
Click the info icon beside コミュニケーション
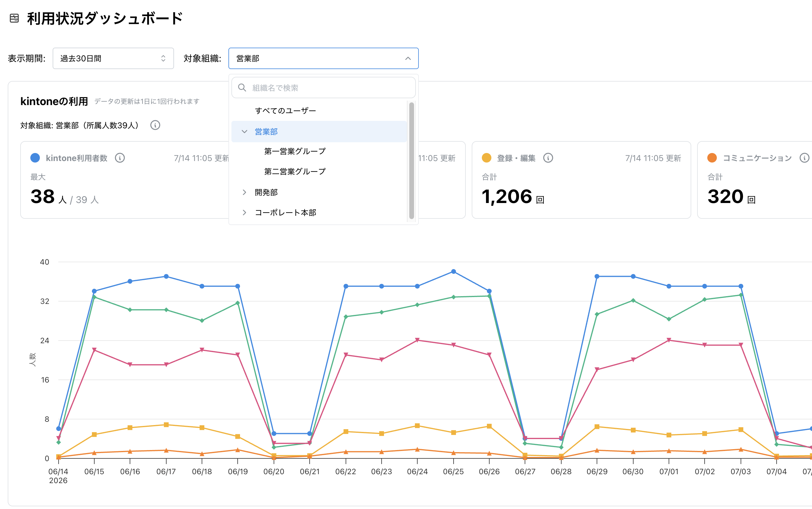804,158
